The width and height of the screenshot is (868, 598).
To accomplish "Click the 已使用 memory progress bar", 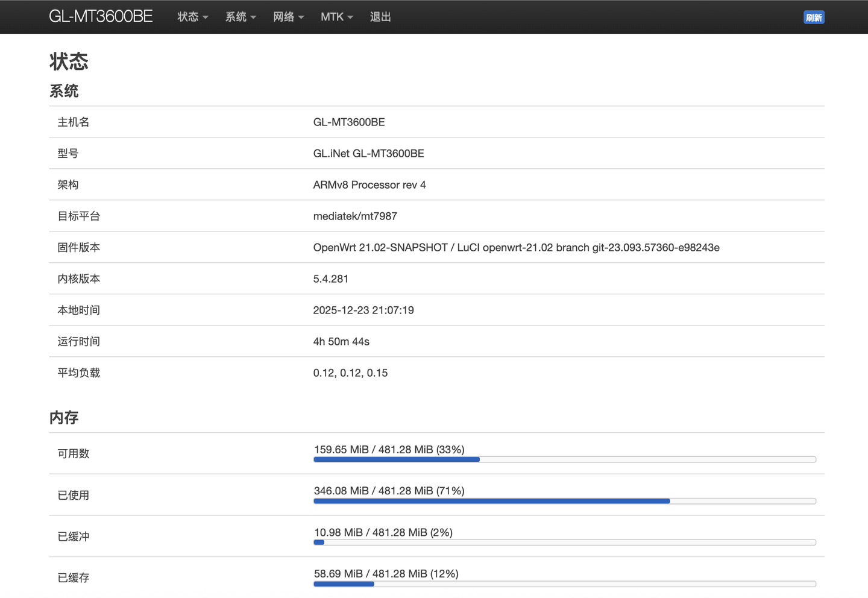I will coord(564,501).
